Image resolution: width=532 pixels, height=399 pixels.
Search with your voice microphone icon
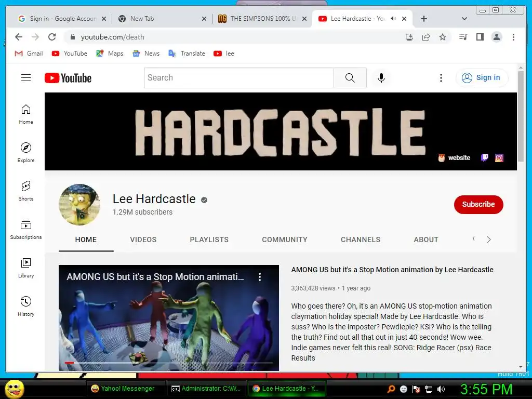pos(381,78)
